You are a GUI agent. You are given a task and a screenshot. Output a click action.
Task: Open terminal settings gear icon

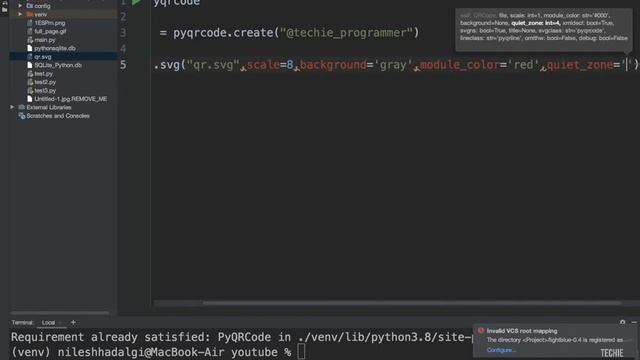point(622,322)
